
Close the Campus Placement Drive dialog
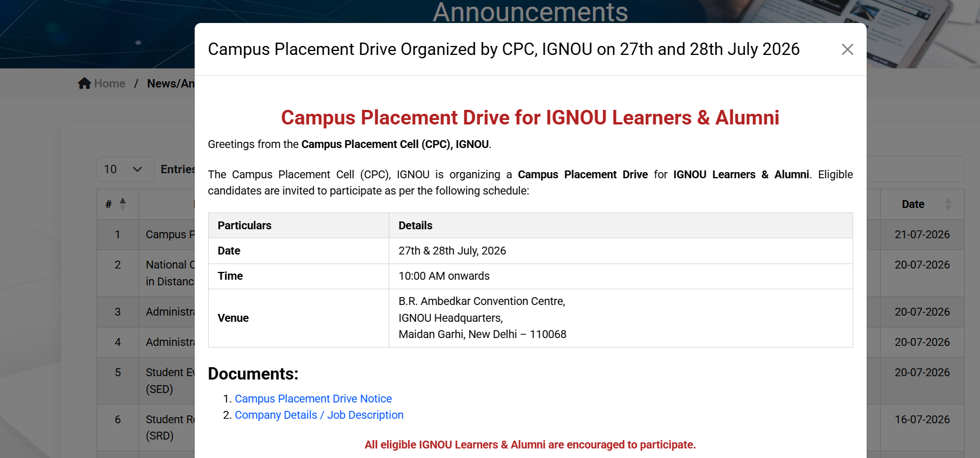click(x=847, y=49)
